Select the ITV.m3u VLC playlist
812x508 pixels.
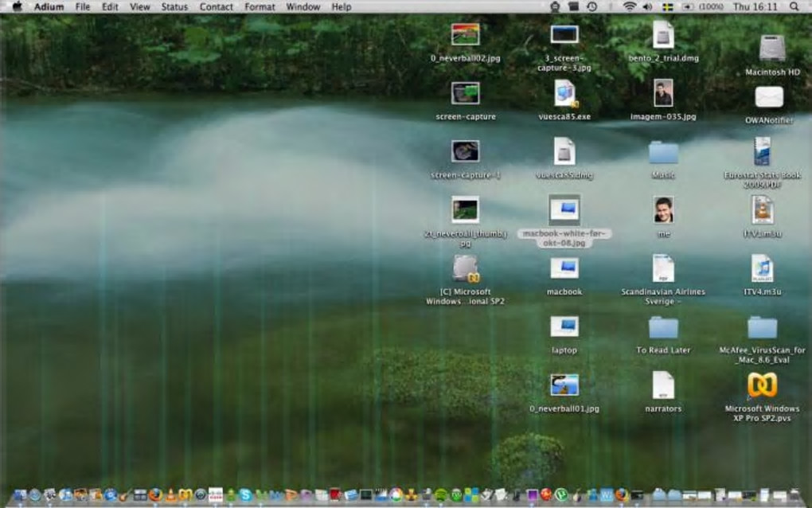tap(762, 209)
